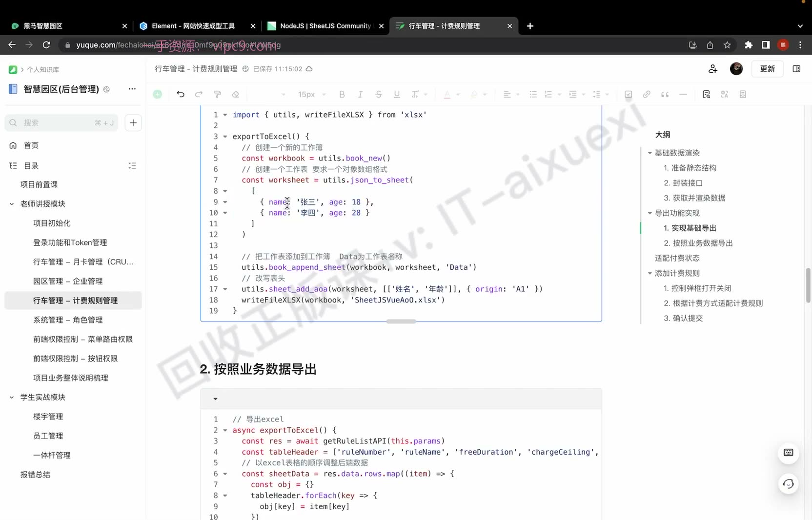Image resolution: width=812 pixels, height=520 pixels.
Task: Click the green insert plus button
Action: click(158, 94)
